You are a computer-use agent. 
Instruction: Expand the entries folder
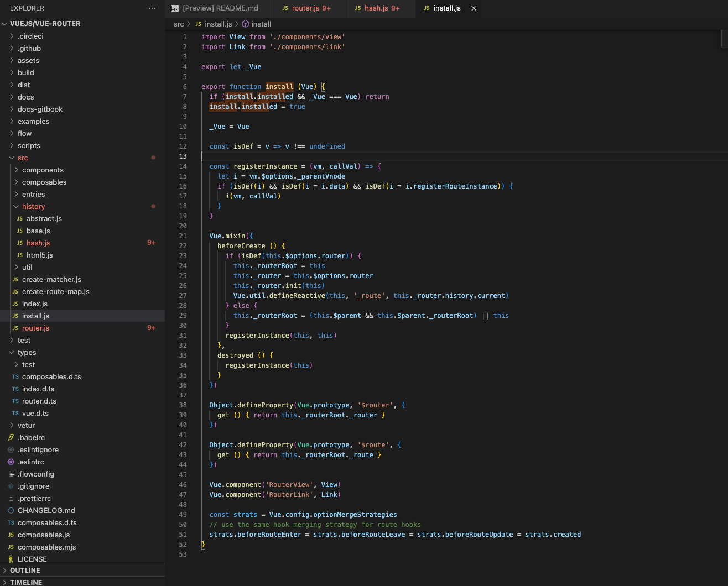point(17,195)
